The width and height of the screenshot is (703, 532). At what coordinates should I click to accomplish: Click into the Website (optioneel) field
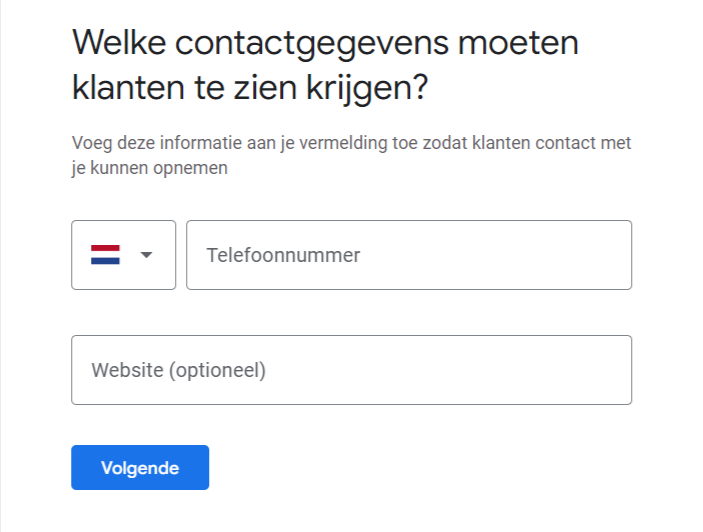coord(351,370)
